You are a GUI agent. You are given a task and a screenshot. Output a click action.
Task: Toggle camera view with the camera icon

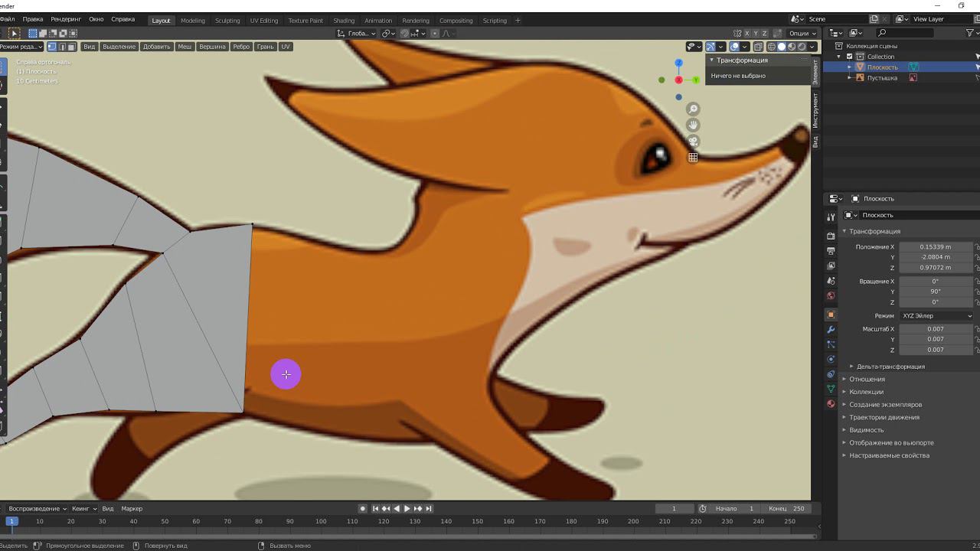point(693,142)
